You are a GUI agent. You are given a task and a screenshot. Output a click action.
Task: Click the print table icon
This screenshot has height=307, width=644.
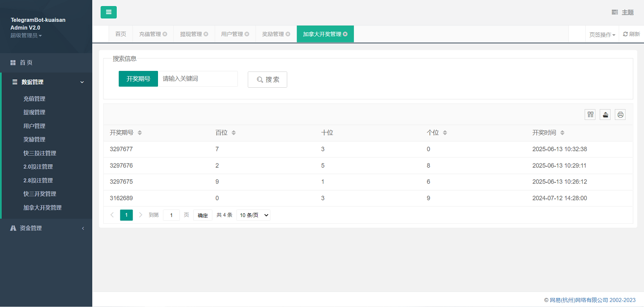pos(620,114)
